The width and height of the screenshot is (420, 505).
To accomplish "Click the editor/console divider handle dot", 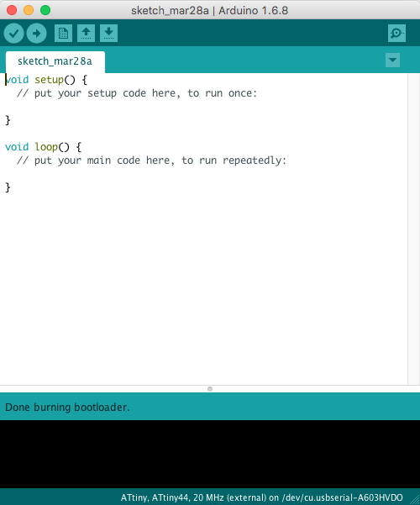I will click(x=210, y=389).
